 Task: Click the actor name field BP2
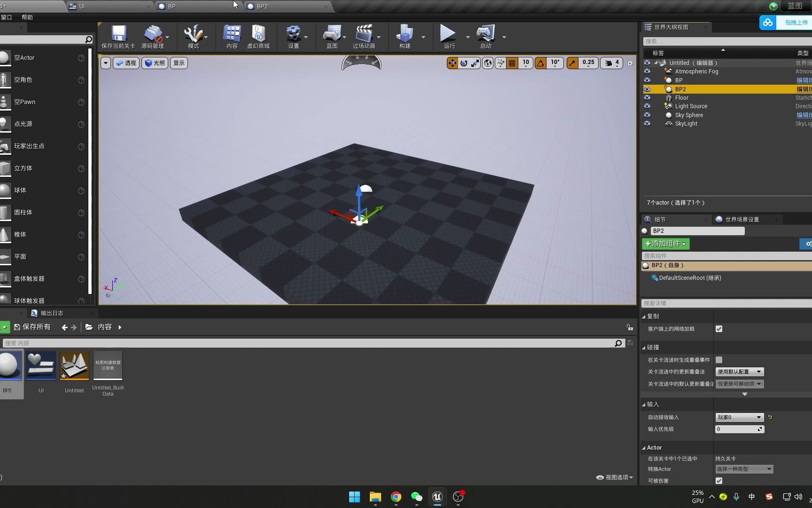tap(697, 231)
